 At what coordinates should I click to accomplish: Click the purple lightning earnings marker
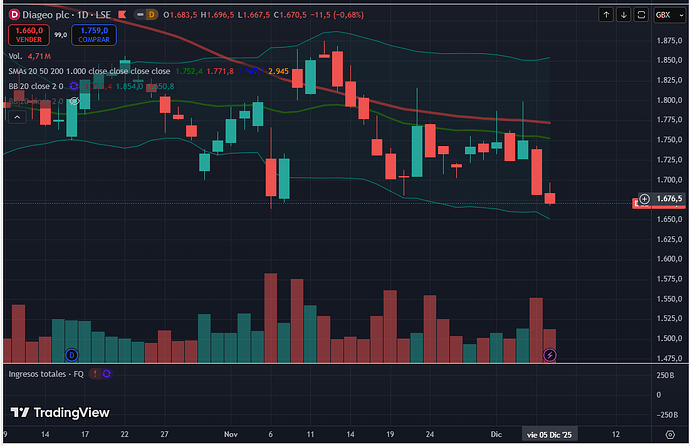pyautogui.click(x=549, y=355)
